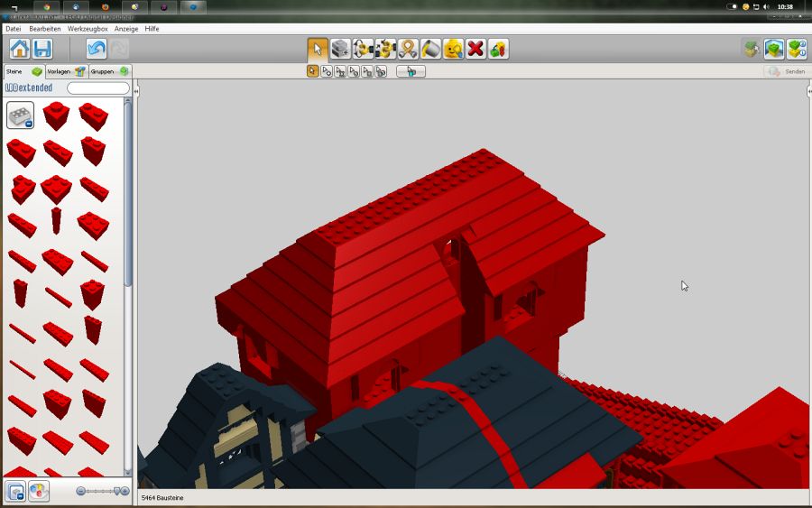
Task: Enable the Build mode view button
Action: point(774,49)
